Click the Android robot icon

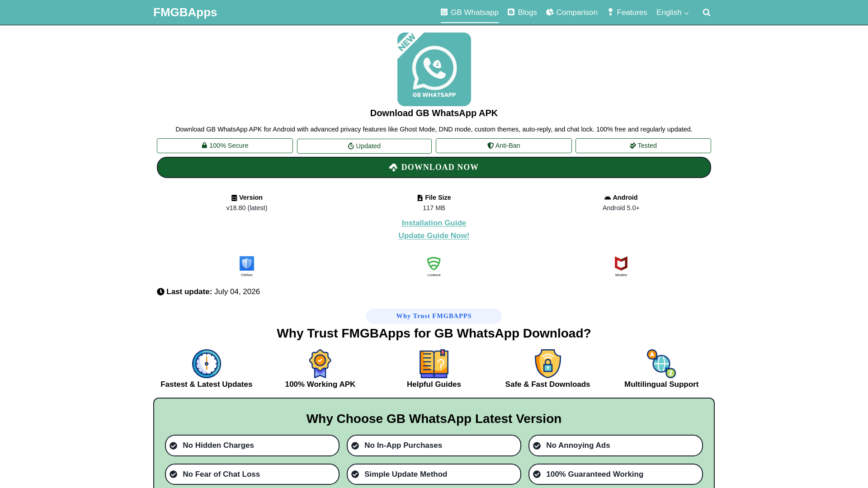(x=608, y=198)
